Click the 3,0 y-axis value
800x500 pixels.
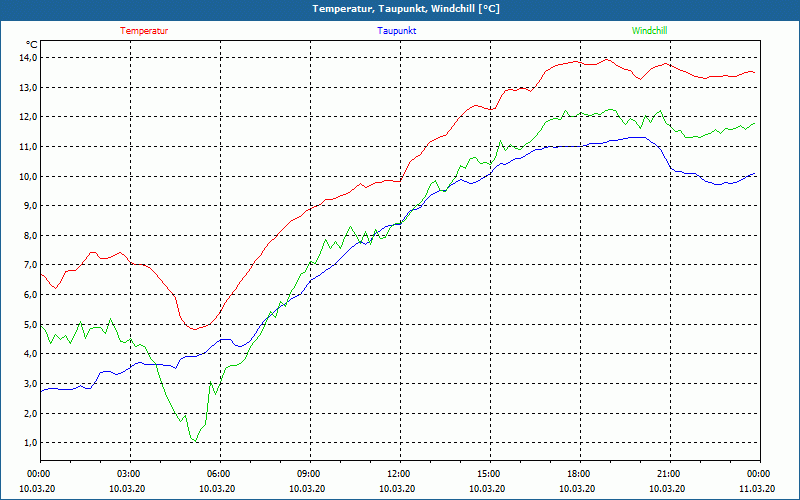pyautogui.click(x=30, y=384)
